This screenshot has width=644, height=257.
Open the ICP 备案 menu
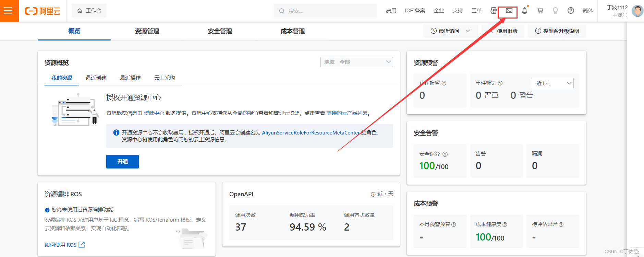tap(415, 11)
